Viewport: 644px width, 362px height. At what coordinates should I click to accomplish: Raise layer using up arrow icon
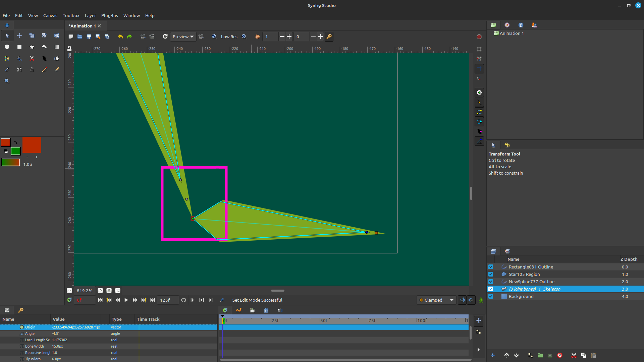click(x=506, y=355)
